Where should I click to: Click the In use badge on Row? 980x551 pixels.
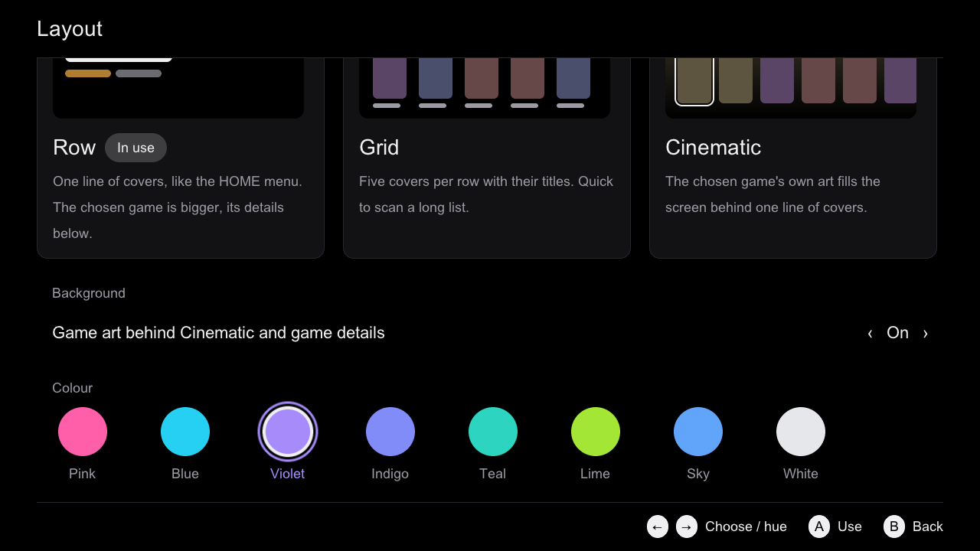point(136,148)
